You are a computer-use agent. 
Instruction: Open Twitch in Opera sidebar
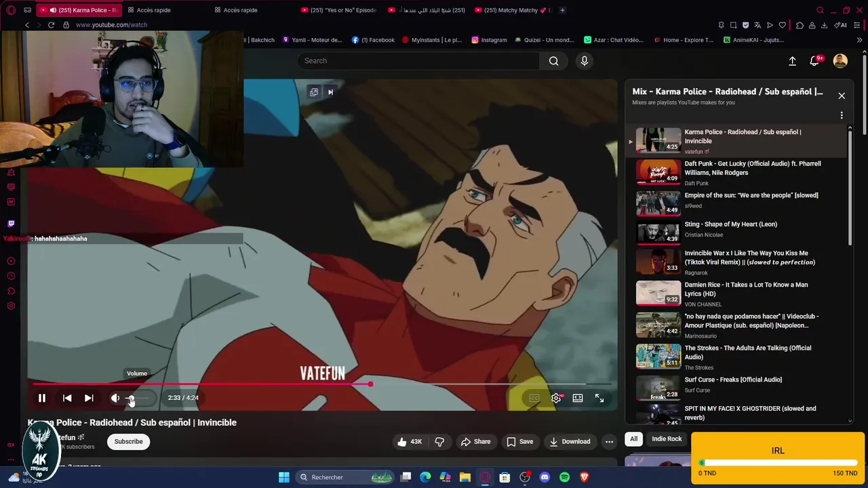(x=11, y=224)
